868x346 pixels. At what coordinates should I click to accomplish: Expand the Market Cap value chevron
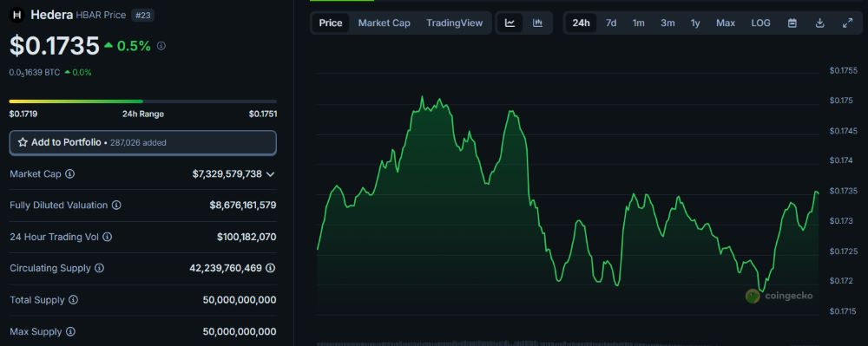(x=270, y=174)
